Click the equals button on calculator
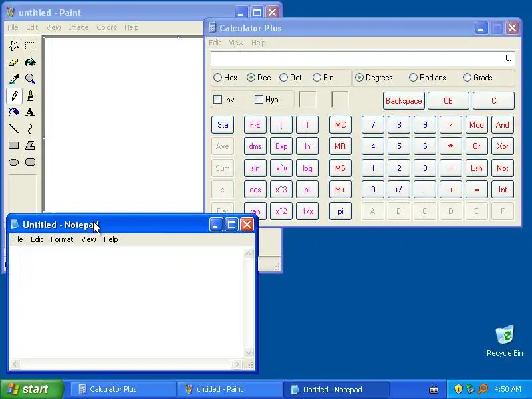The image size is (532, 399). pos(477,190)
